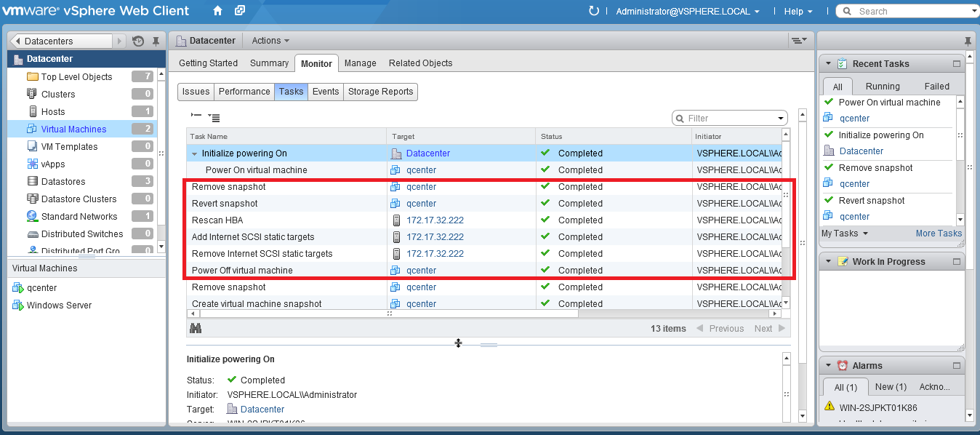The height and width of the screenshot is (435, 980).
Task: Open the expand-all list dropdown icon
Action: tap(214, 116)
